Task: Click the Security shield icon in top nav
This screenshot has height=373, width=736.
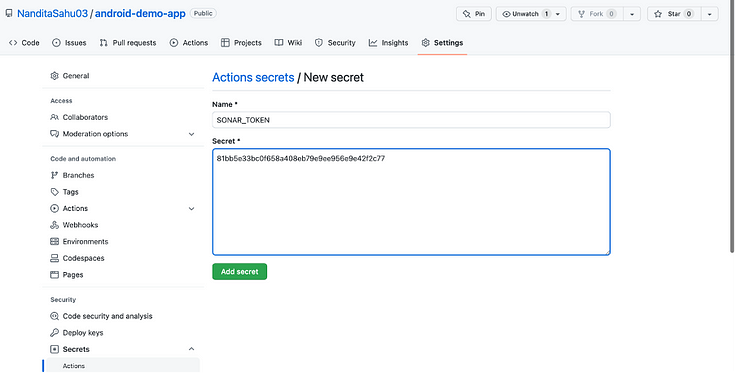Action: coord(319,43)
